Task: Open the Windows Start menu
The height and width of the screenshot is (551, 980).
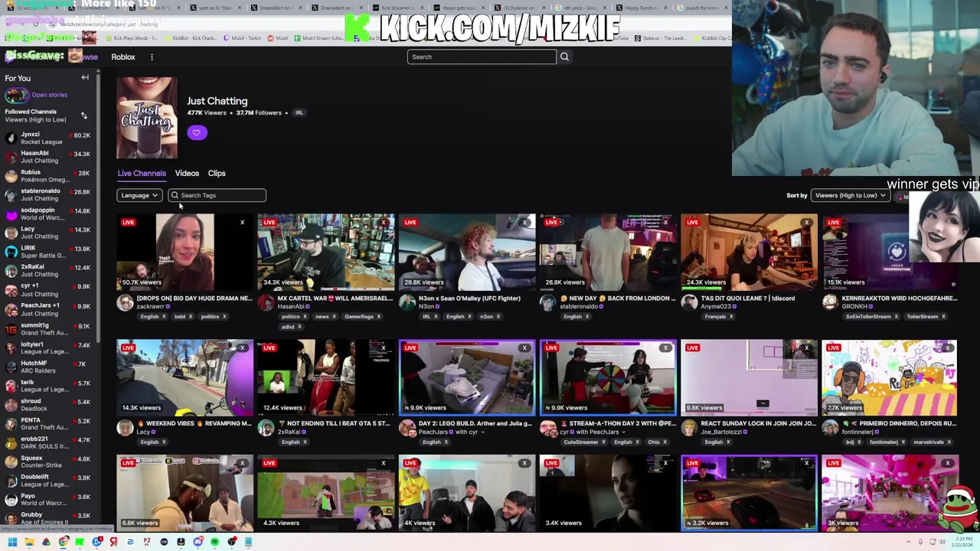Action: tap(12, 542)
